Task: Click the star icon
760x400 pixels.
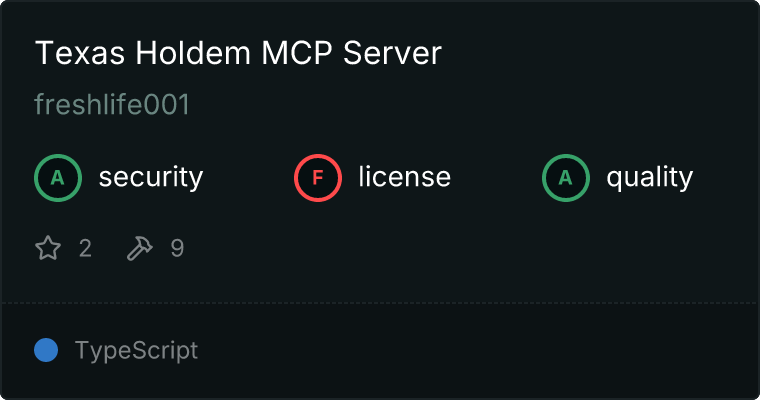Action: click(x=48, y=248)
